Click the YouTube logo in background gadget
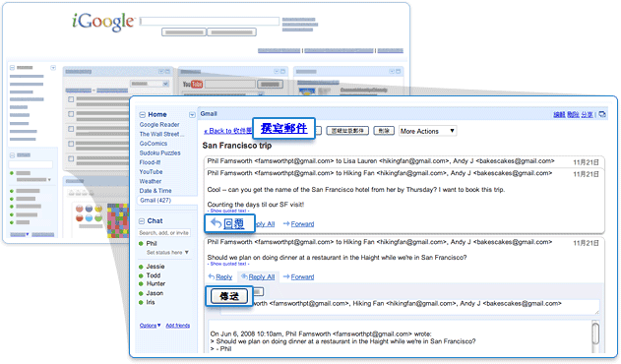621x364 pixels. pyautogui.click(x=193, y=84)
